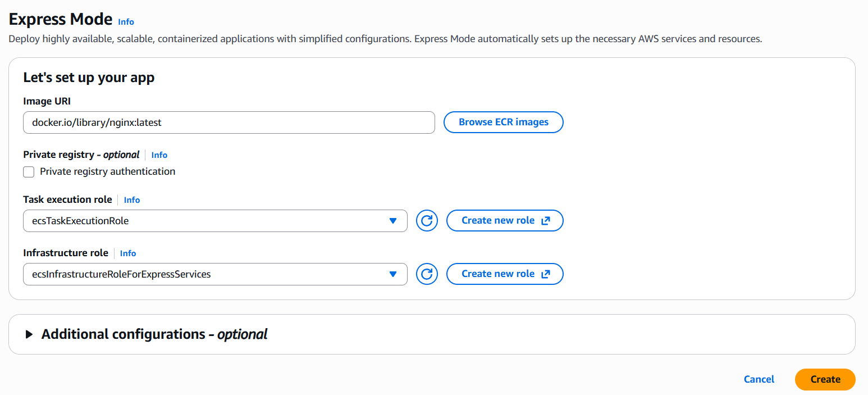Click external link icon for Infrastructure role
The image size is (868, 395).
545,274
